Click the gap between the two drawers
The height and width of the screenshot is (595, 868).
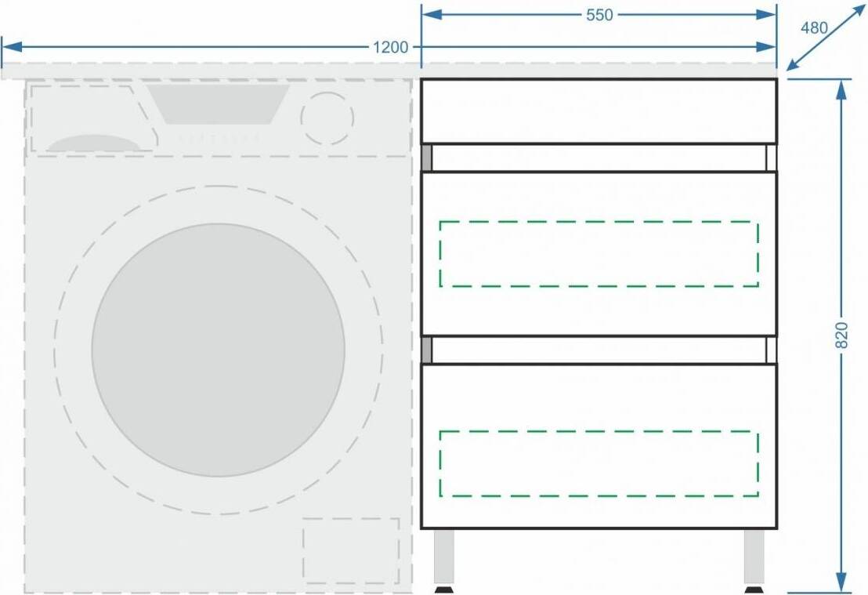[x=599, y=350]
